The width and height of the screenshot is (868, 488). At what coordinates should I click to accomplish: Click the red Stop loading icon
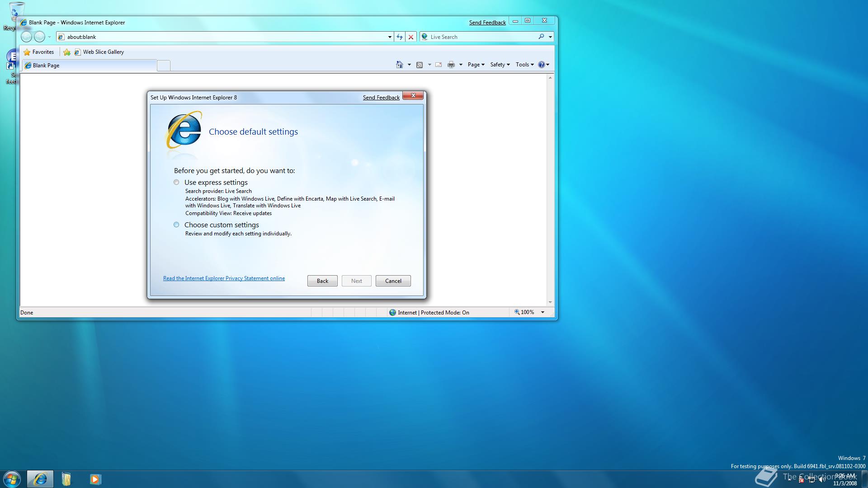click(x=411, y=37)
